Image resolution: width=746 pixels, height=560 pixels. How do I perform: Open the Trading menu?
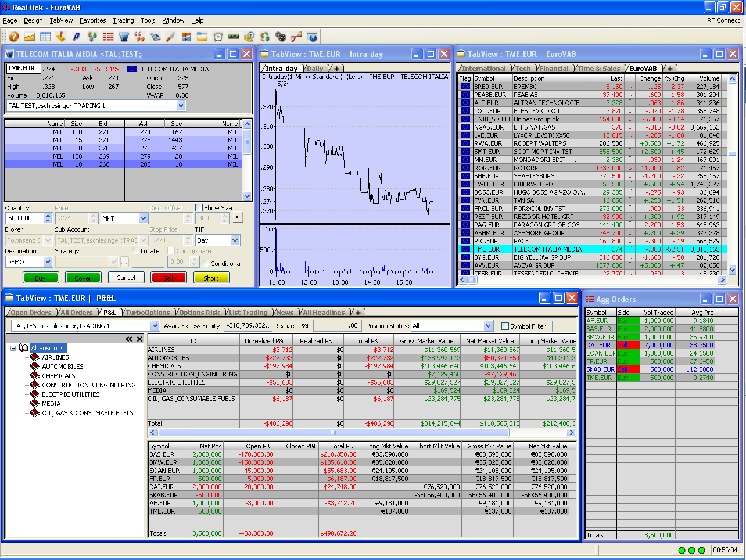123,20
